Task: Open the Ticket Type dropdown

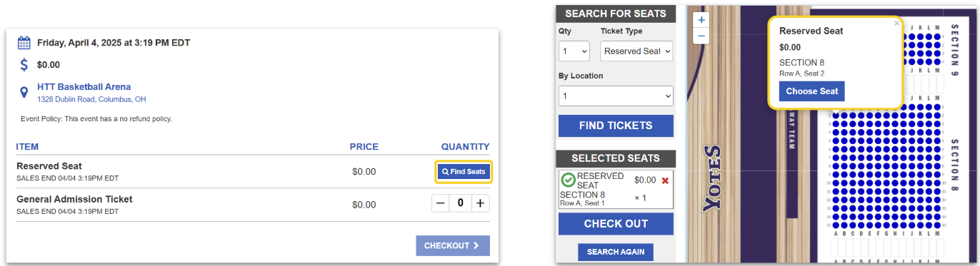Action: 636,51
